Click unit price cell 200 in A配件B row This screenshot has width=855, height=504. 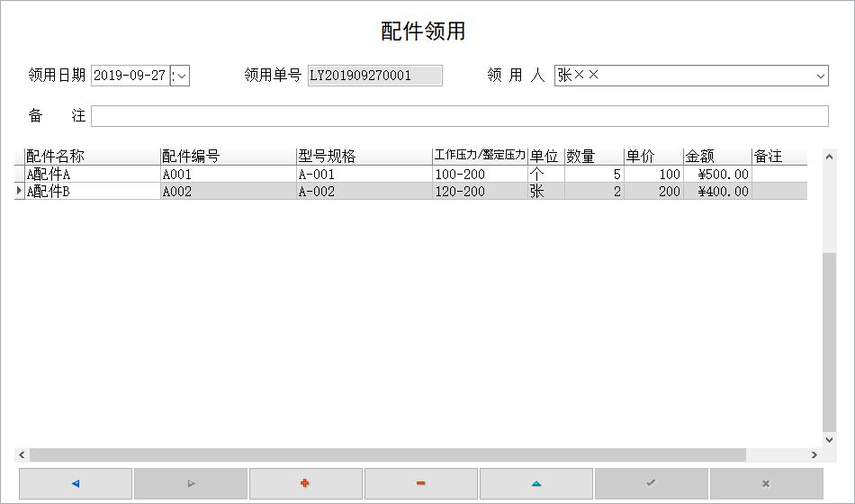click(x=653, y=192)
